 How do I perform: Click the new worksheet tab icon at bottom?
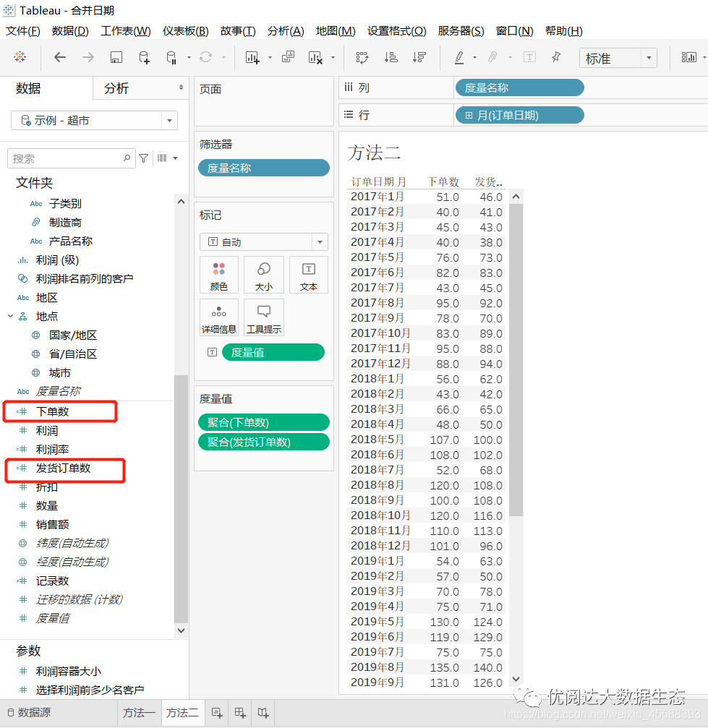click(x=217, y=713)
